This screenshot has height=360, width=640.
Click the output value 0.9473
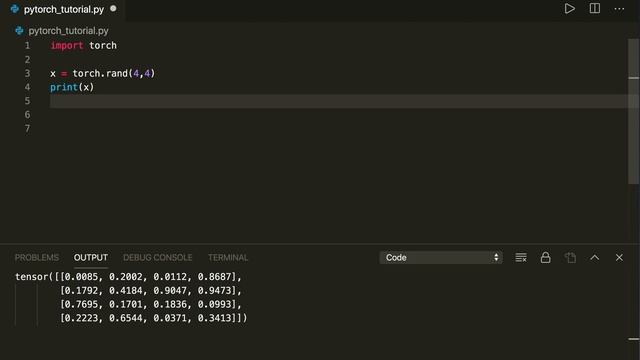(214, 291)
